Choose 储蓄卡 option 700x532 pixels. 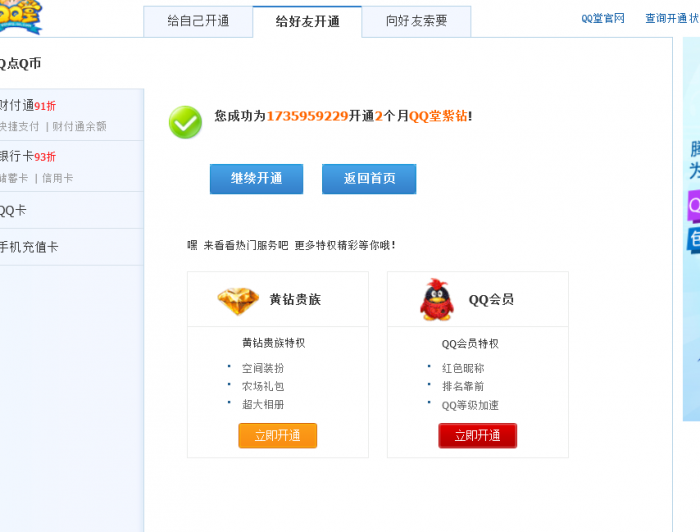point(14,179)
